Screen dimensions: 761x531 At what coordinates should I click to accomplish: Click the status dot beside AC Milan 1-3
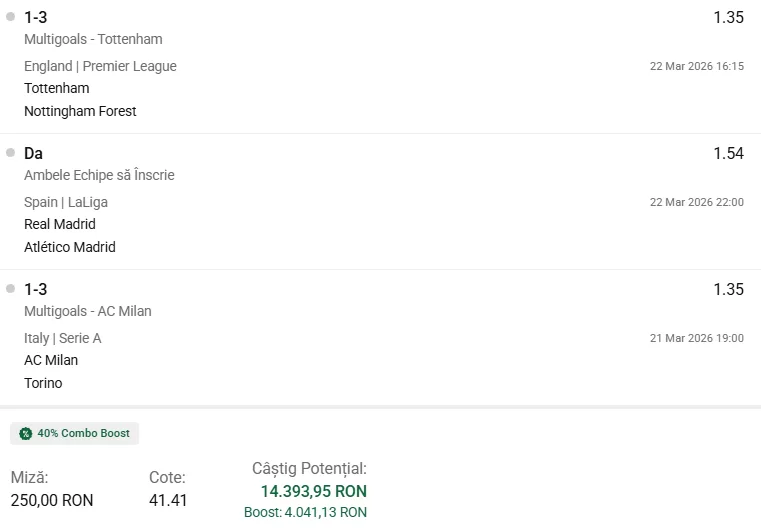point(11,289)
